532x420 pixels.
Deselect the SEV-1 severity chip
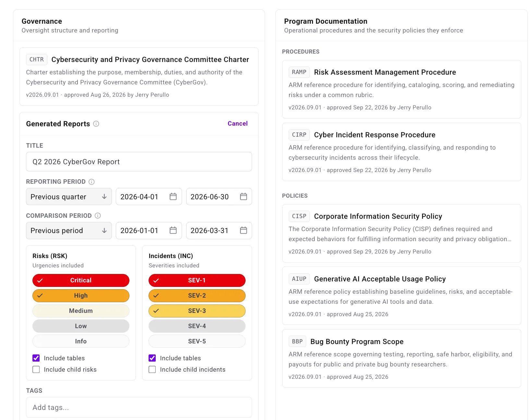click(x=197, y=280)
